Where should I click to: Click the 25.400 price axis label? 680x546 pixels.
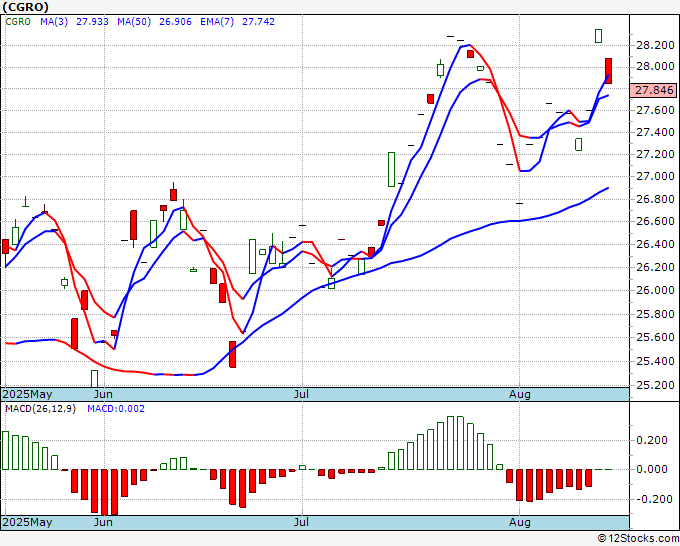point(655,361)
